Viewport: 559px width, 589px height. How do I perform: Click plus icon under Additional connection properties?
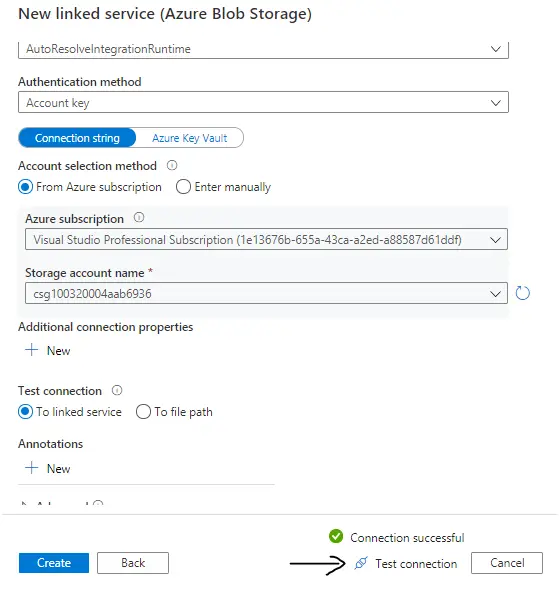pos(32,350)
